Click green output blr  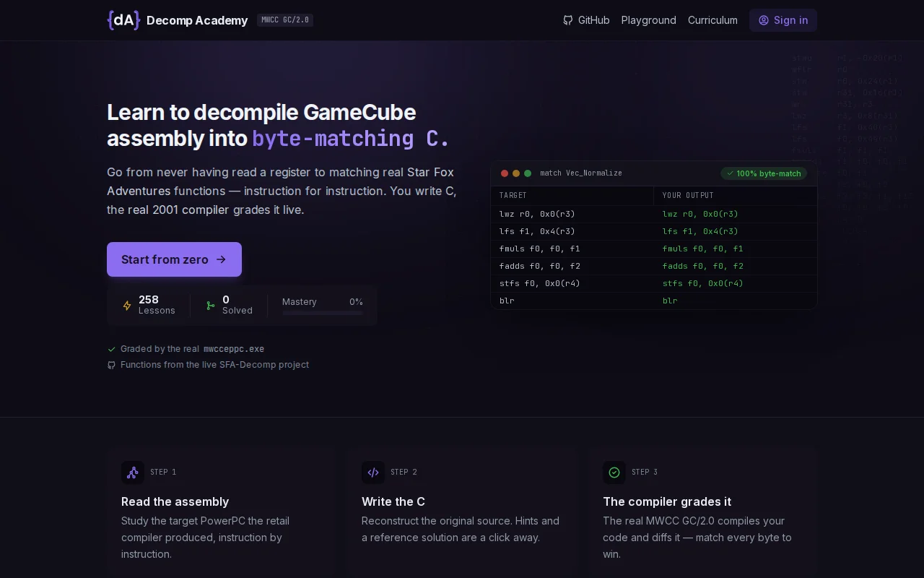pos(670,301)
